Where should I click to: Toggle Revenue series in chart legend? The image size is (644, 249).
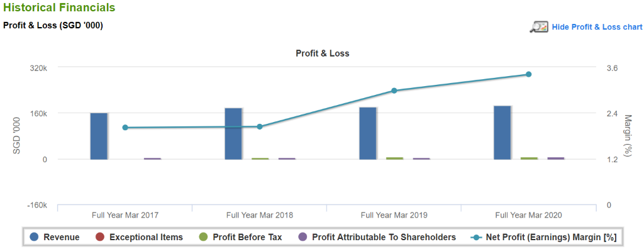point(55,237)
